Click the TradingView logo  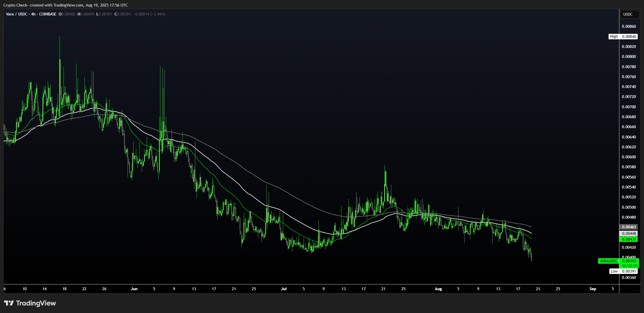coord(30,303)
